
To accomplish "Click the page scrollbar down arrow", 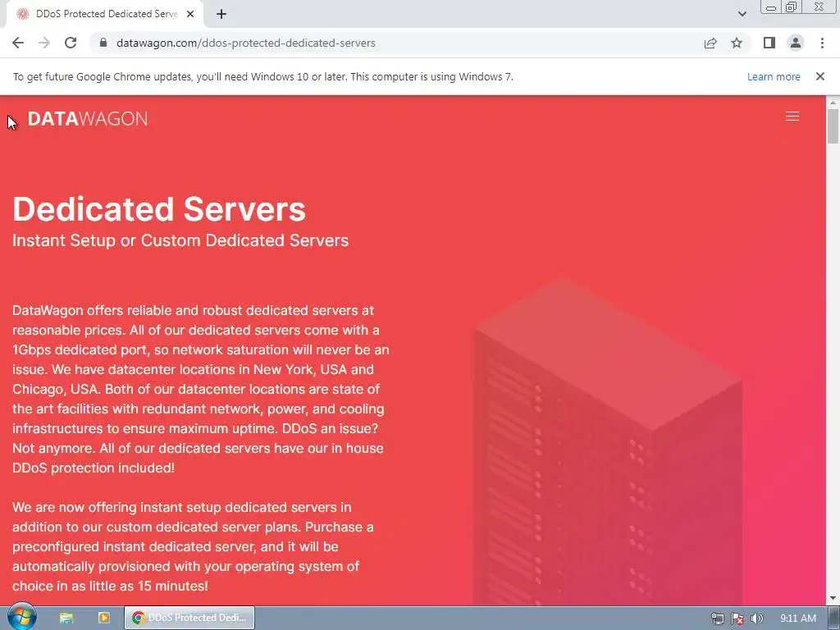I will coord(833,598).
